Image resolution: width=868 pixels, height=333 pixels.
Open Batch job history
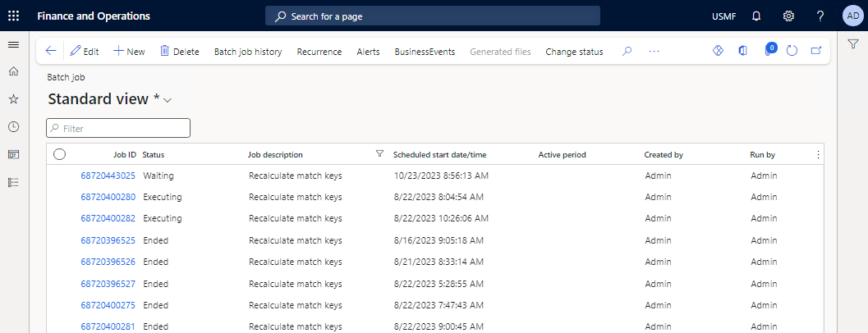pyautogui.click(x=248, y=52)
